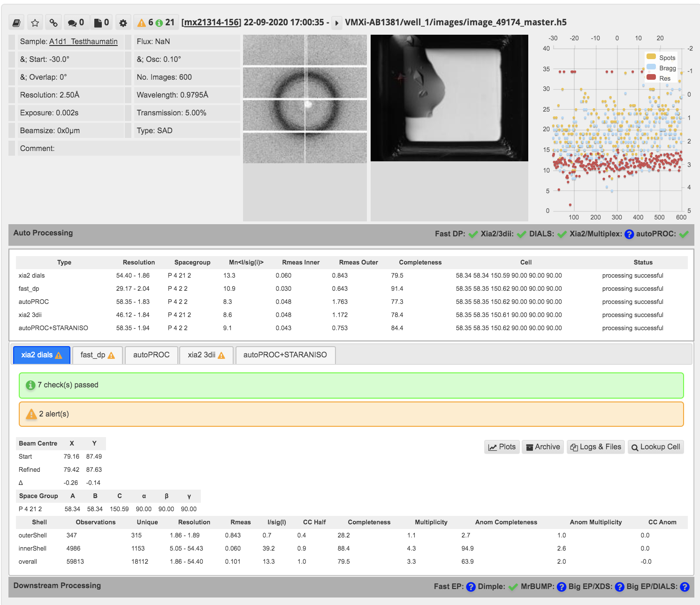The height and width of the screenshot is (605, 700).
Task: Click the autoPROC question mark status icon
Action: coord(629,234)
